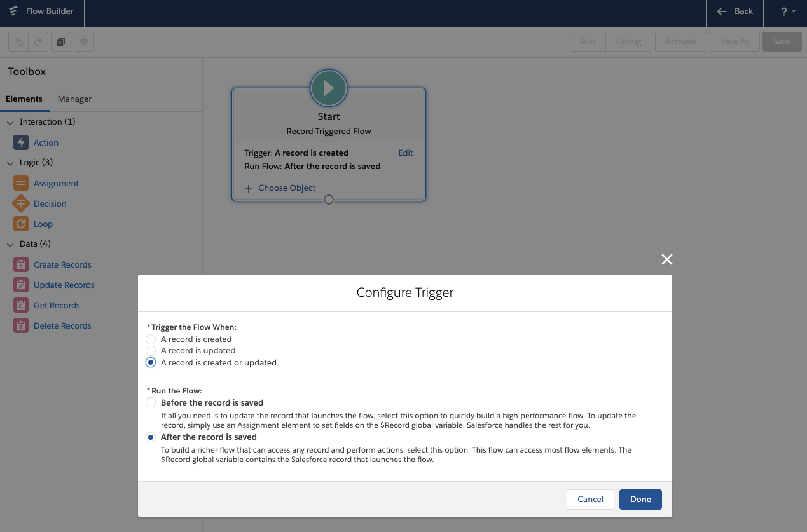Viewport: 807px width, 532px height.
Task: Click the Get Records icon
Action: click(x=21, y=305)
